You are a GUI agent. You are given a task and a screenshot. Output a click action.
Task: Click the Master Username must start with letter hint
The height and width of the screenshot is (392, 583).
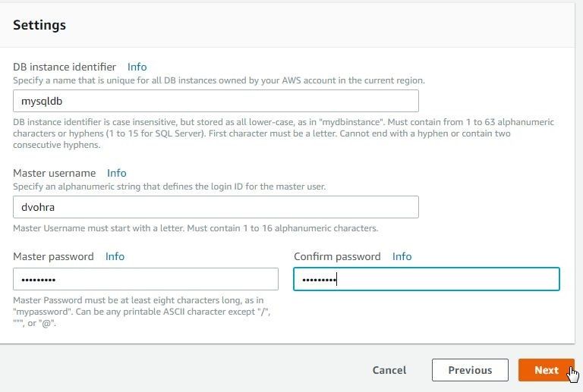(x=196, y=228)
